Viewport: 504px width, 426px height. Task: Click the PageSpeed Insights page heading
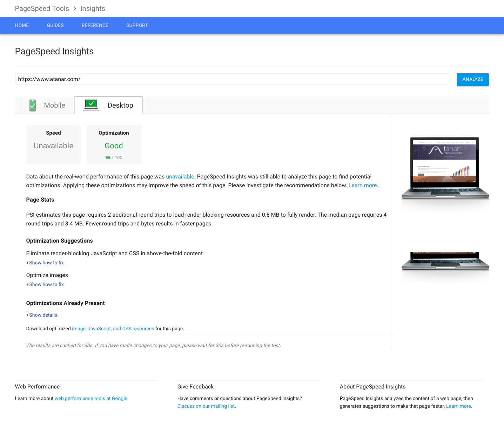point(54,51)
